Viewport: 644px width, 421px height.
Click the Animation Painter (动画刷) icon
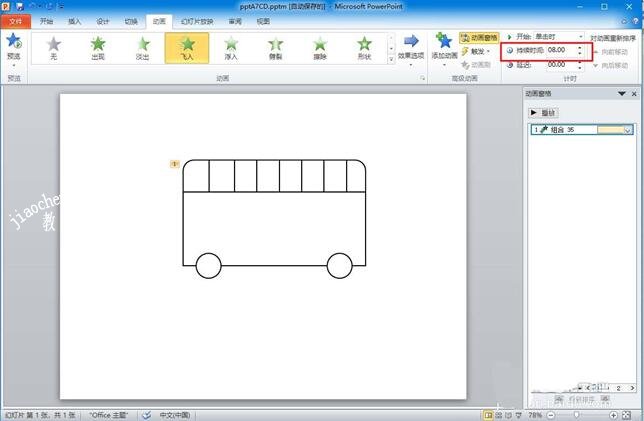pyautogui.click(x=465, y=65)
